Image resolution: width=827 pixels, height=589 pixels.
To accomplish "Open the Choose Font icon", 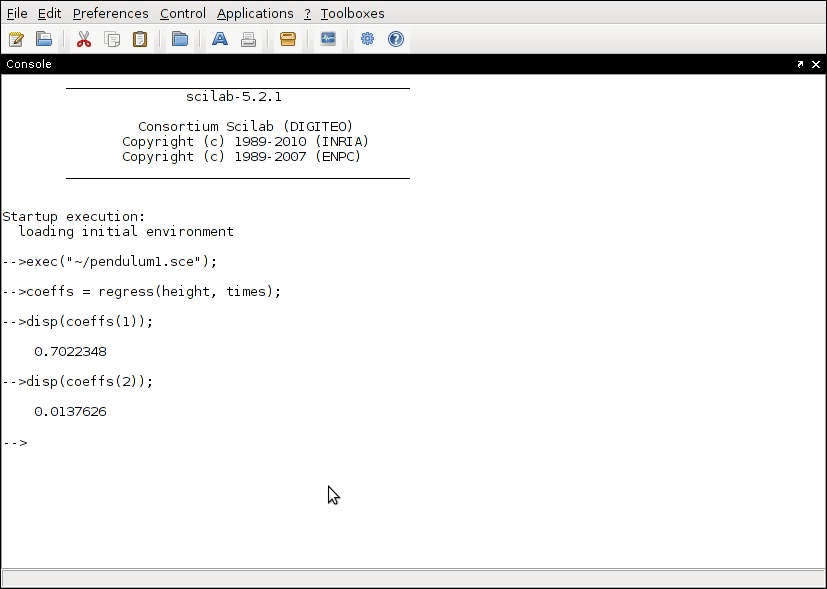I will coord(220,39).
